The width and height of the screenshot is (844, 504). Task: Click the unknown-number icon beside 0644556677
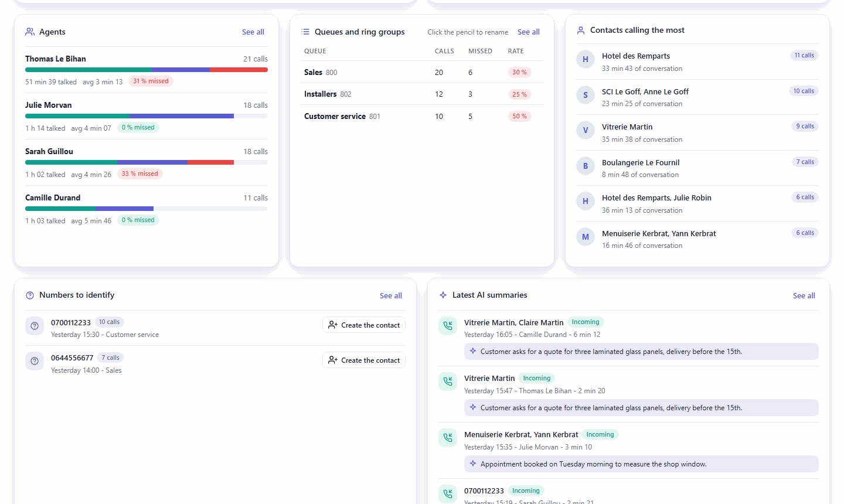(35, 361)
